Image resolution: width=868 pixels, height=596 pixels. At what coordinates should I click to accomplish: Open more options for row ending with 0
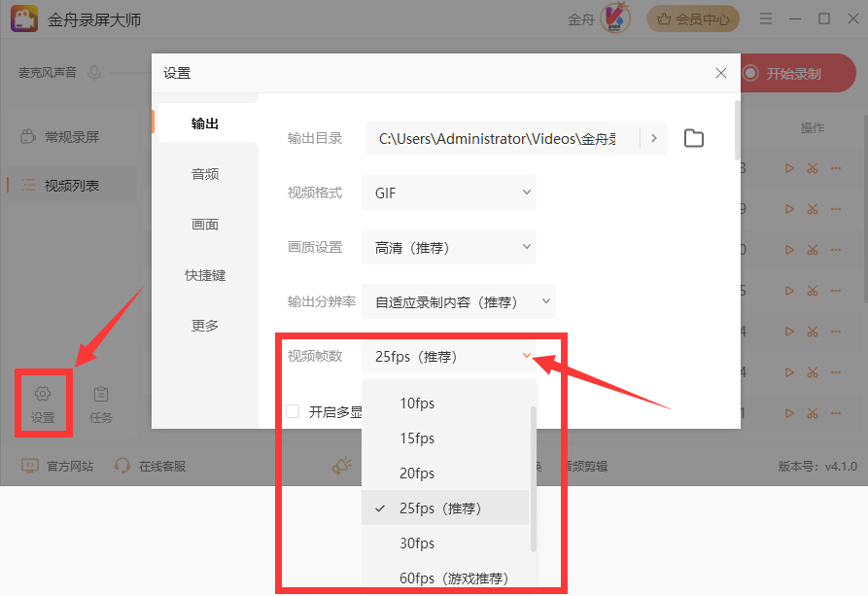point(836,250)
